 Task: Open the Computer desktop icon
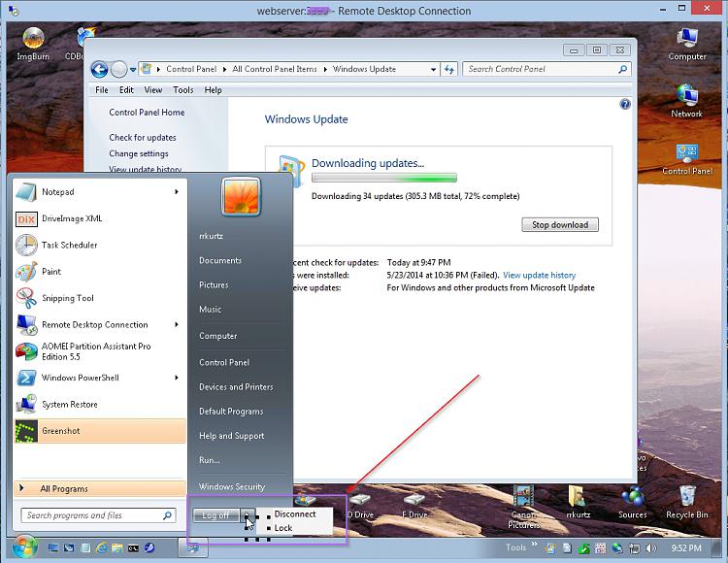tap(687, 44)
